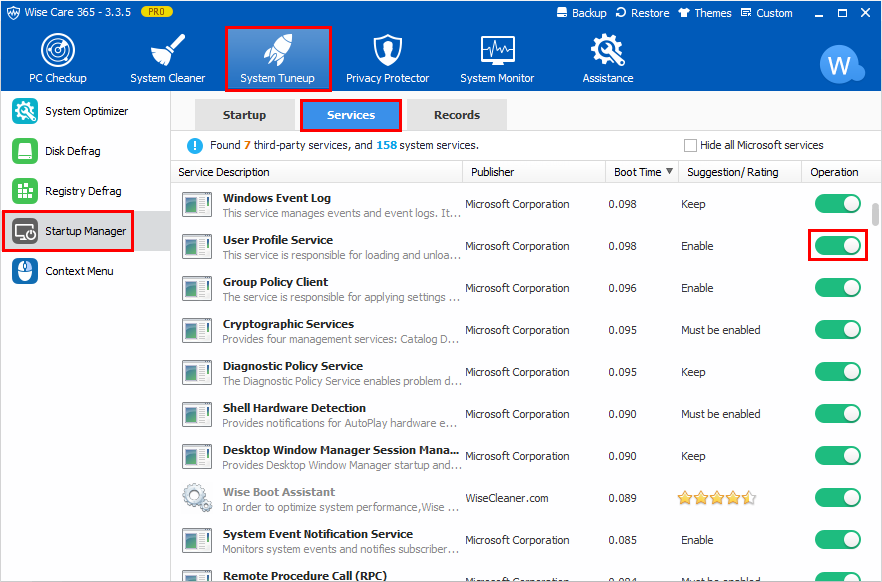Image resolution: width=882 pixels, height=582 pixels.
Task: Click the blue info exclamation icon
Action: pos(195,146)
